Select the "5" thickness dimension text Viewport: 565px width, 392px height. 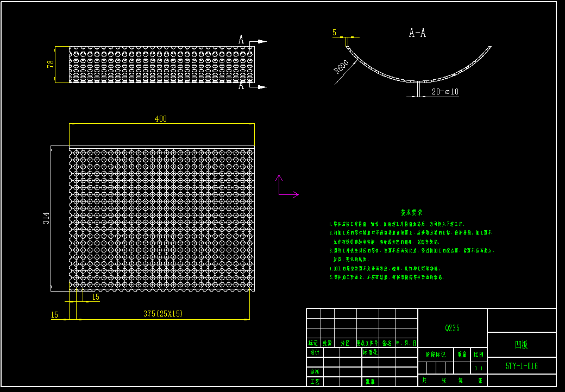[x=335, y=33]
